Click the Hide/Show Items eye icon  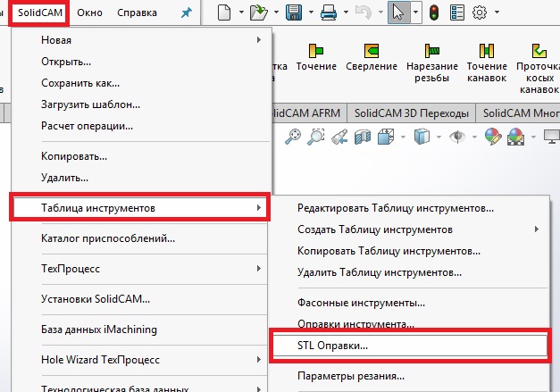coord(457,137)
